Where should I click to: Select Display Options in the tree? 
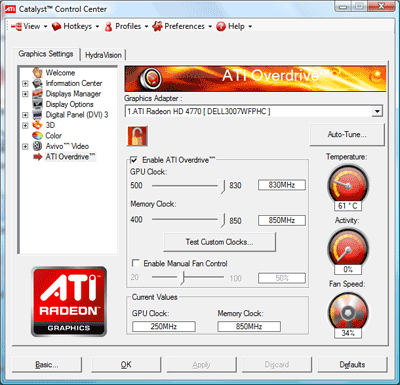pyautogui.click(x=69, y=104)
